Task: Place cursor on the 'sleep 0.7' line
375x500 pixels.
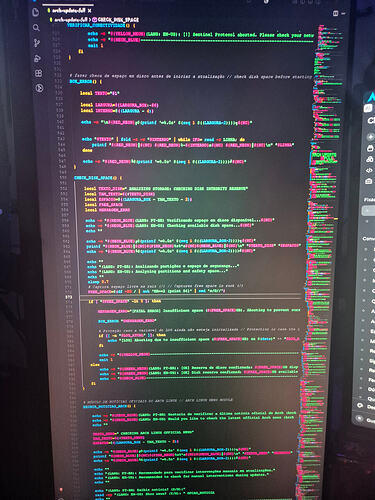Action: click(x=98, y=282)
